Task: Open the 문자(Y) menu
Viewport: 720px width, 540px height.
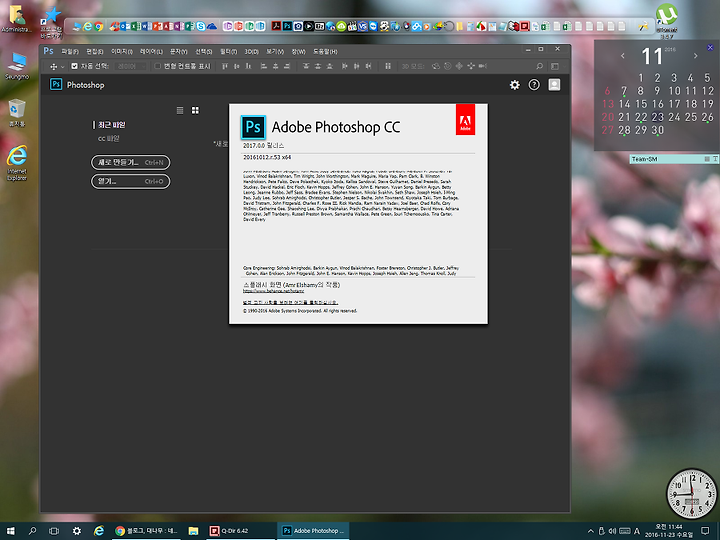Action: (179, 51)
